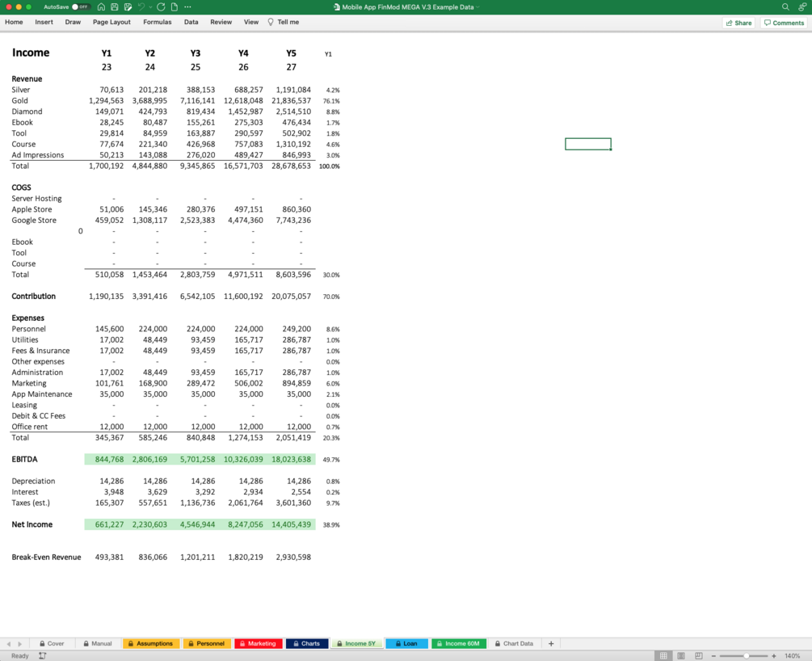This screenshot has height=661, width=812.
Task: Open the Page Layout ribbon tab
Action: pyautogui.click(x=111, y=22)
